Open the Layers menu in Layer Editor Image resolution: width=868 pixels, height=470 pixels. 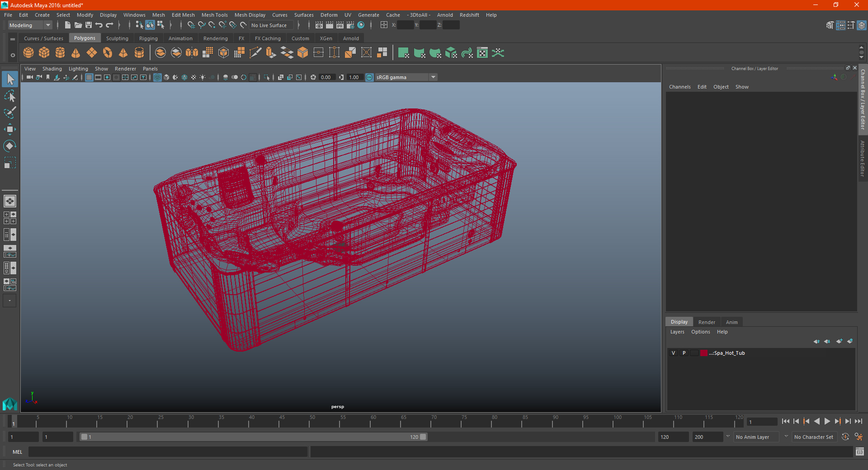point(677,332)
